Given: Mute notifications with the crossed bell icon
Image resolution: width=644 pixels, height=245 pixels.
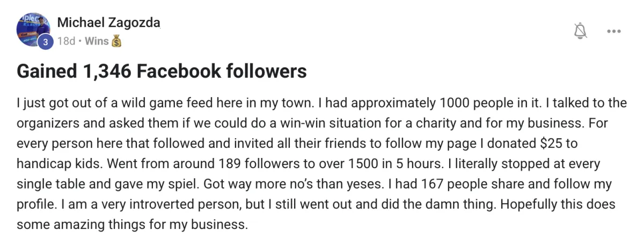Looking at the screenshot, I should (580, 31).
